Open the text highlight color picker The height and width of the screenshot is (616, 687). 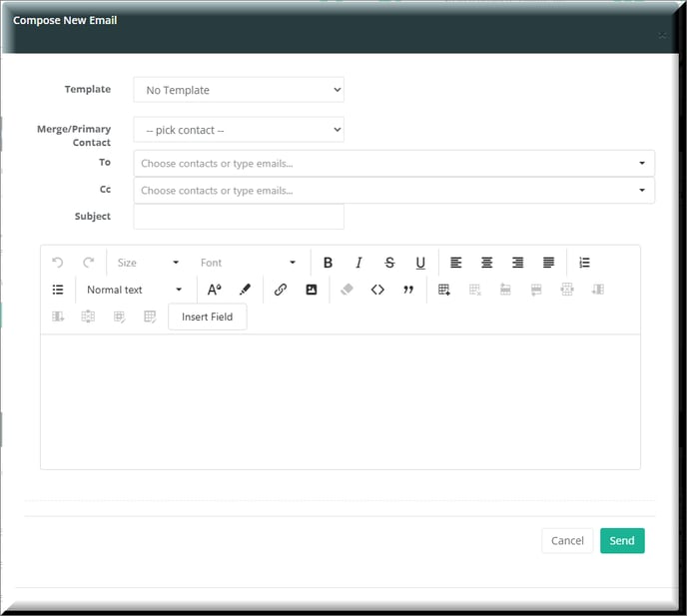coord(245,290)
